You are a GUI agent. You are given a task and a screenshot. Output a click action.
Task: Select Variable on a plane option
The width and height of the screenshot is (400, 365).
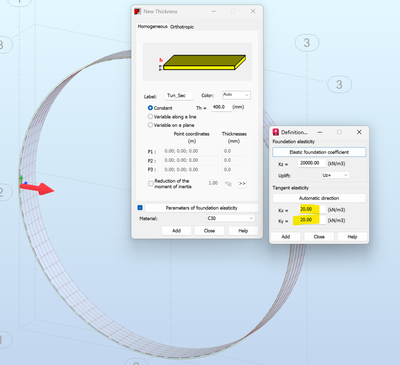[x=150, y=125]
